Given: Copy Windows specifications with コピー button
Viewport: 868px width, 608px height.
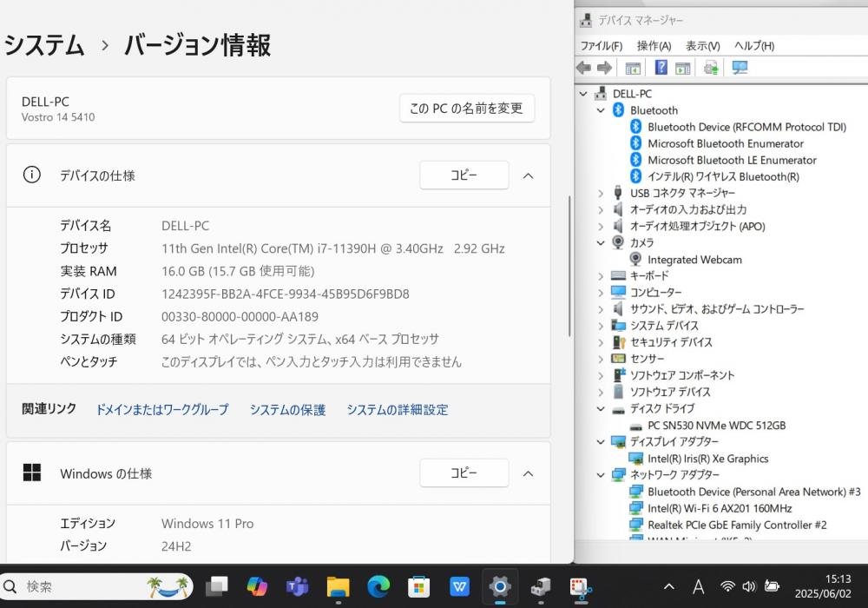Looking at the screenshot, I should 464,473.
